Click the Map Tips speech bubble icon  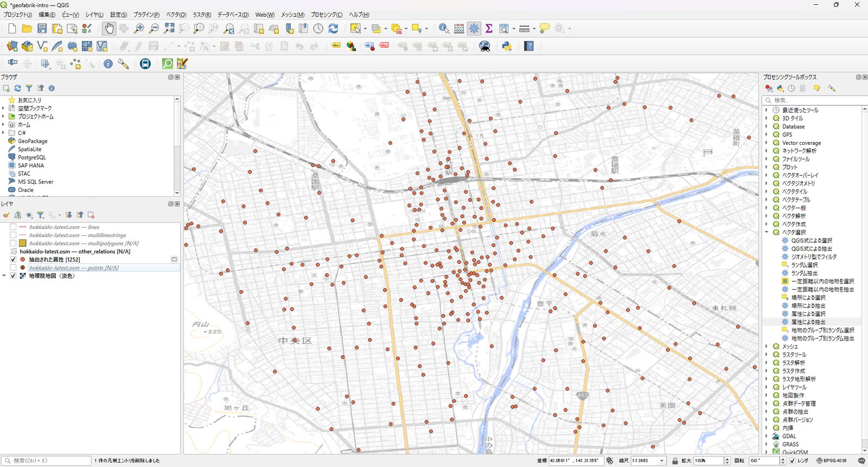click(545, 29)
